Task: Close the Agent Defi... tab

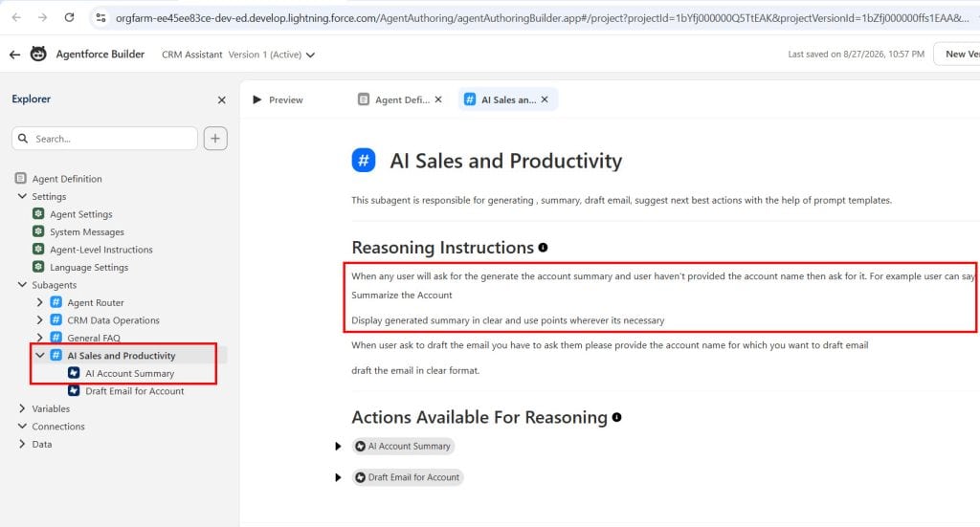Action: point(438,99)
